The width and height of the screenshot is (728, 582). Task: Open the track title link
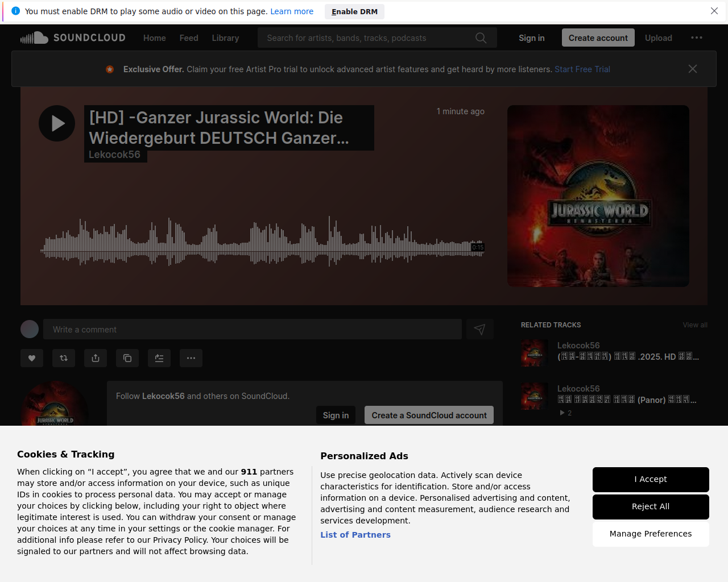click(229, 128)
